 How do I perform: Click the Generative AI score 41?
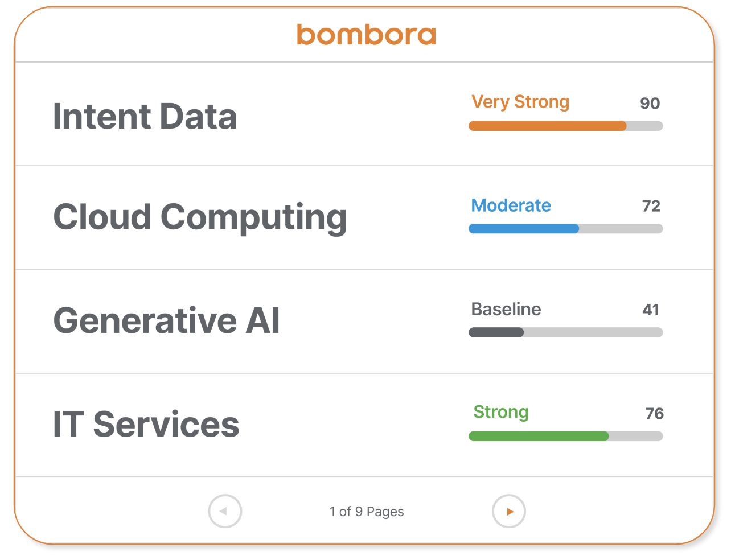651,310
